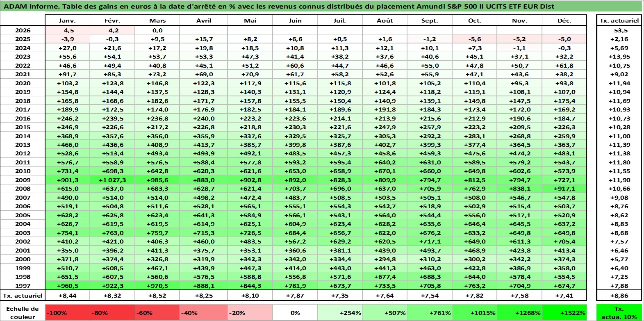Select the +11,94 actuarial rate for 2020

pyautogui.click(x=619, y=83)
